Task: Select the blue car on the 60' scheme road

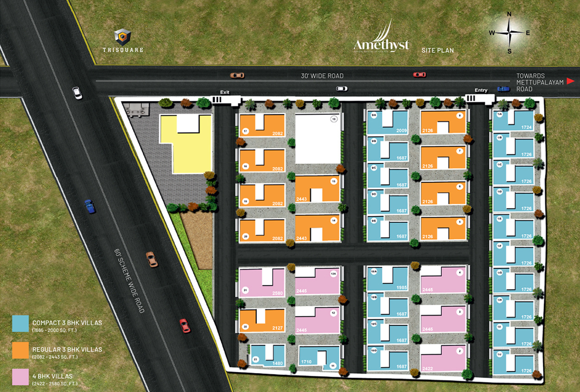Action: click(90, 206)
